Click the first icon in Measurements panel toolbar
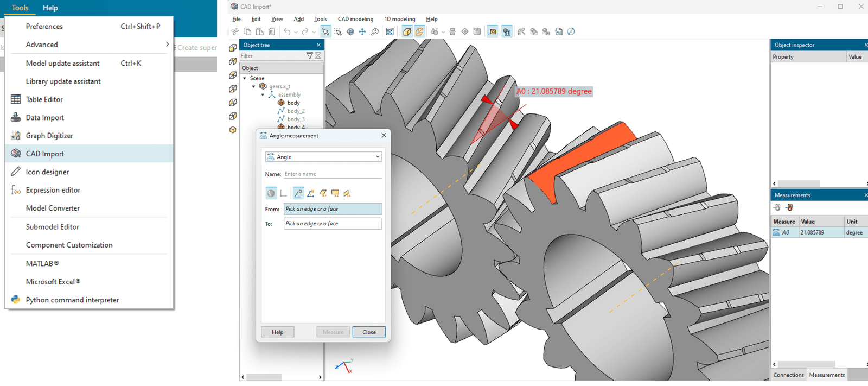Image resolution: width=868 pixels, height=386 pixels. click(x=777, y=207)
